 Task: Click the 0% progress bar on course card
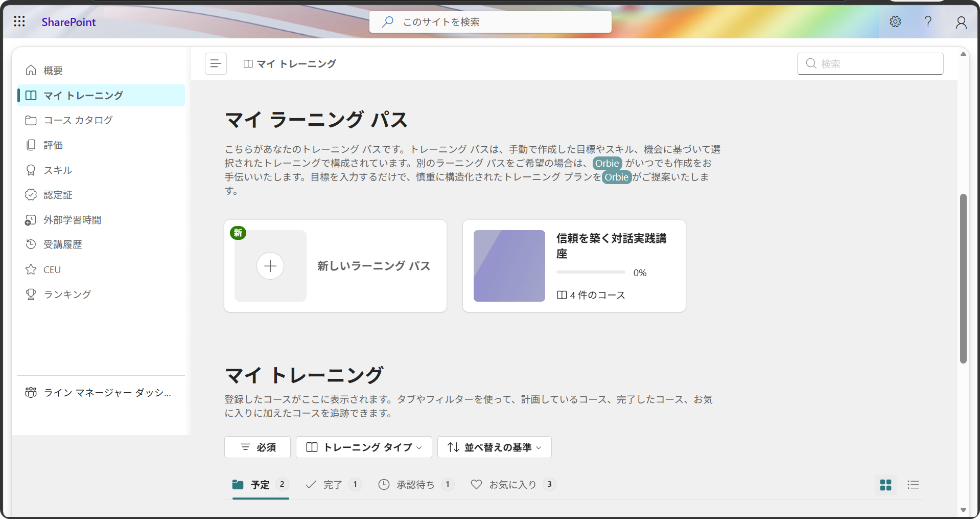[591, 273]
